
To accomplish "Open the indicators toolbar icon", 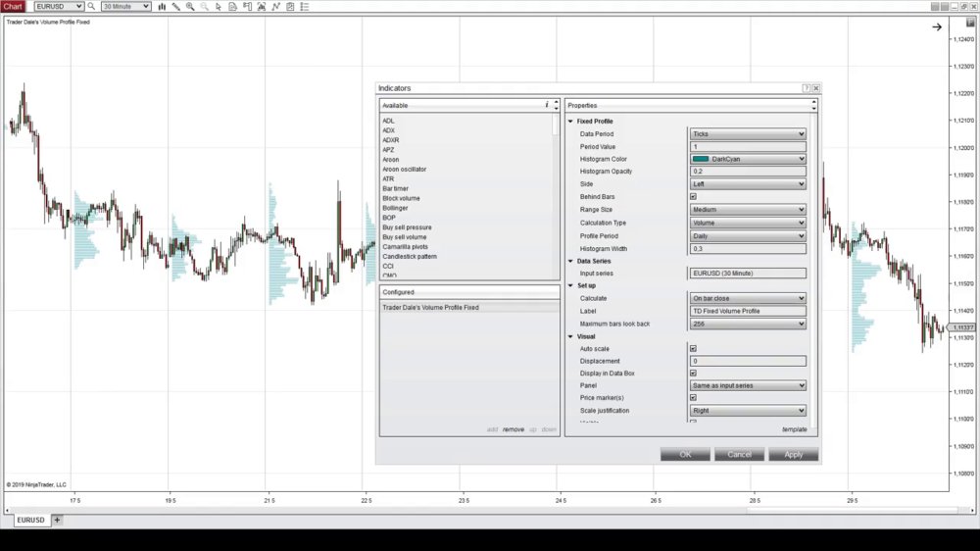I will click(262, 6).
